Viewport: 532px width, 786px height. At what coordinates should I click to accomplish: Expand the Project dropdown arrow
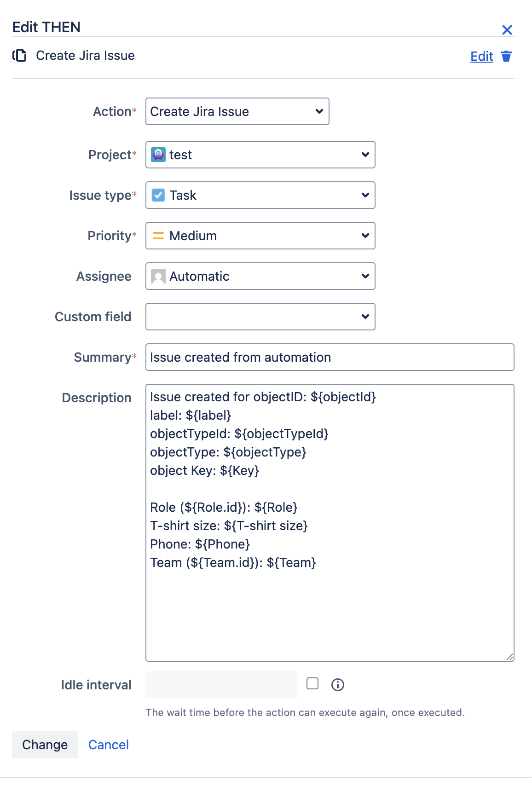click(x=365, y=155)
